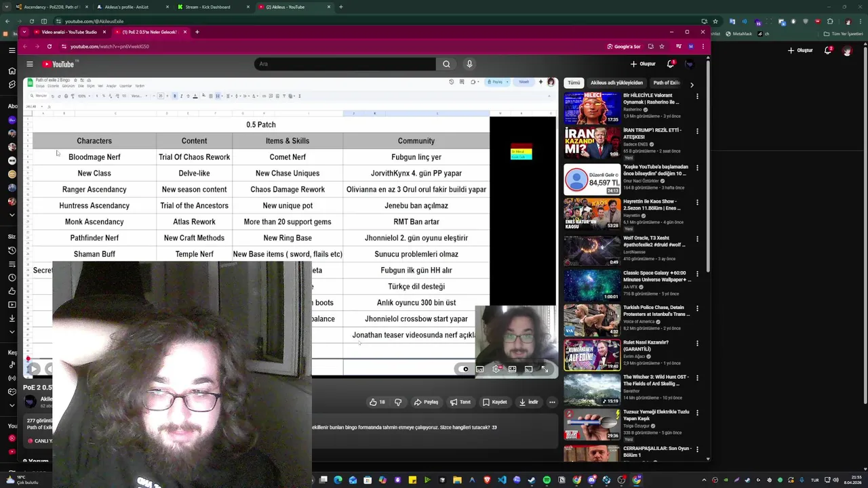This screenshot has width=868, height=488.
Task: Click the video progress bar playhead
Action: click(28, 359)
